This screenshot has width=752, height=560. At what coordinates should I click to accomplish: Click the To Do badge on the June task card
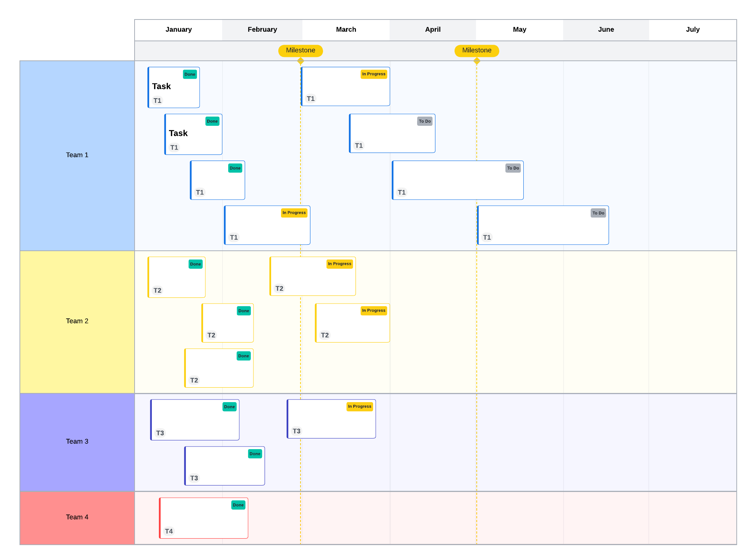(598, 213)
